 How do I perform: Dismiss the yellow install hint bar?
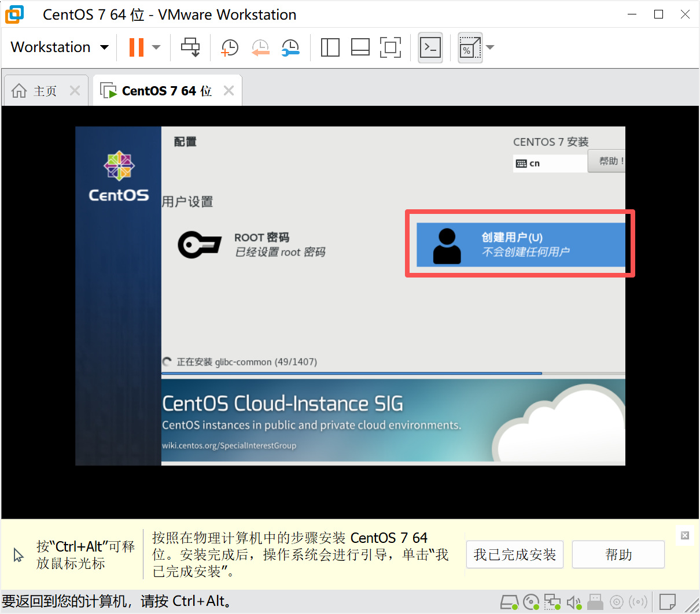[685, 535]
